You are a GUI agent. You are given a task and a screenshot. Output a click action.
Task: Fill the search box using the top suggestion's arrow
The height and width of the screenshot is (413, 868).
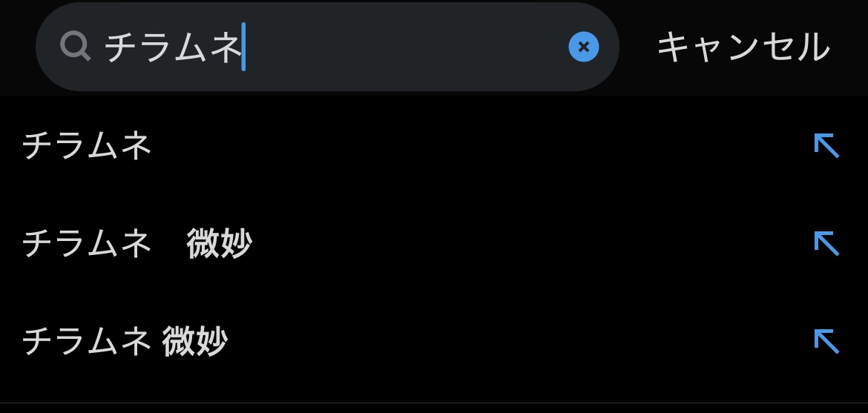coord(826,145)
